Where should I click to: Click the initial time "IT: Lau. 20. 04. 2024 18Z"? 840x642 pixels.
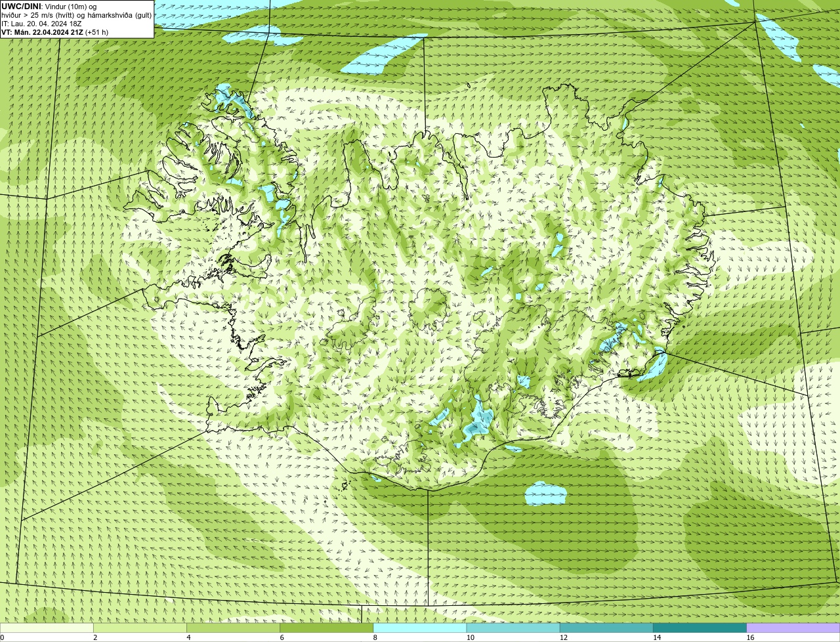pos(41,24)
